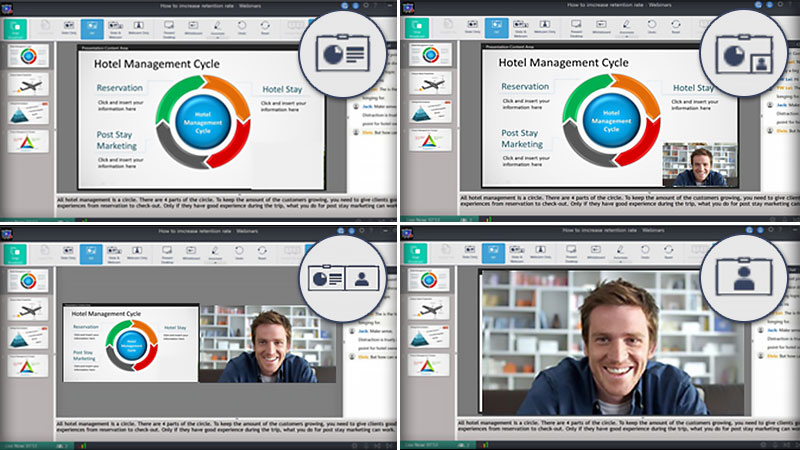The image size is (800, 450).
Task: Click Webcam Only in the side-by-side layout window
Action: [137, 253]
